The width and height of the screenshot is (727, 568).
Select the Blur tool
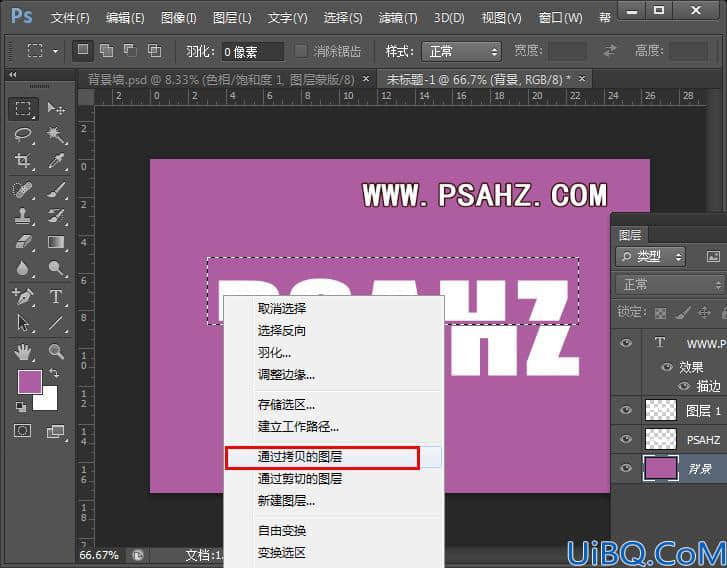pyautogui.click(x=23, y=268)
